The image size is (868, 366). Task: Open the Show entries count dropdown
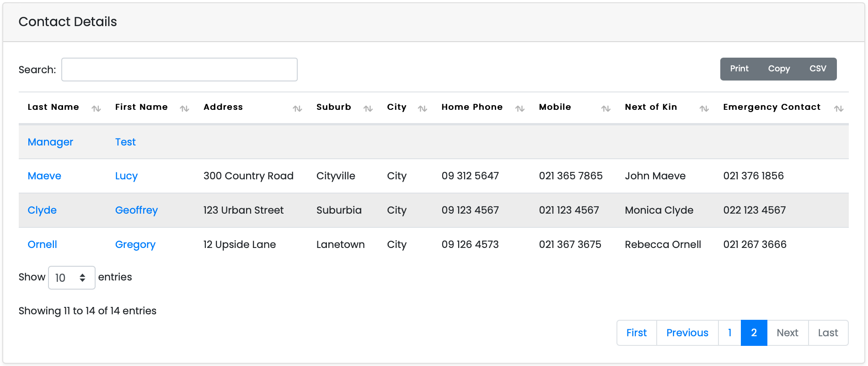tap(71, 278)
